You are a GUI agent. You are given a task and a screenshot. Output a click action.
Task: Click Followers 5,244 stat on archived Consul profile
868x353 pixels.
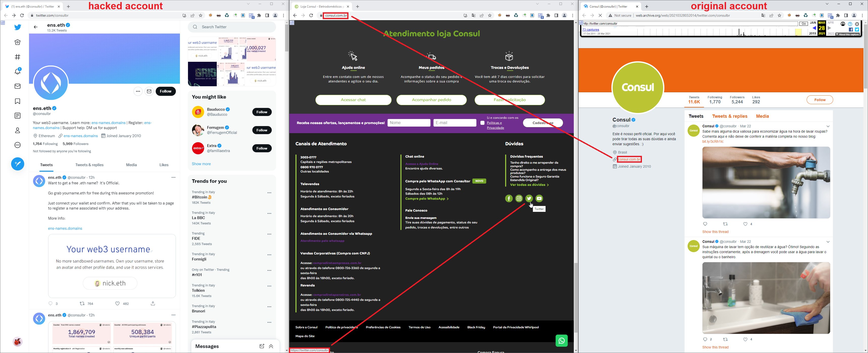(x=737, y=100)
